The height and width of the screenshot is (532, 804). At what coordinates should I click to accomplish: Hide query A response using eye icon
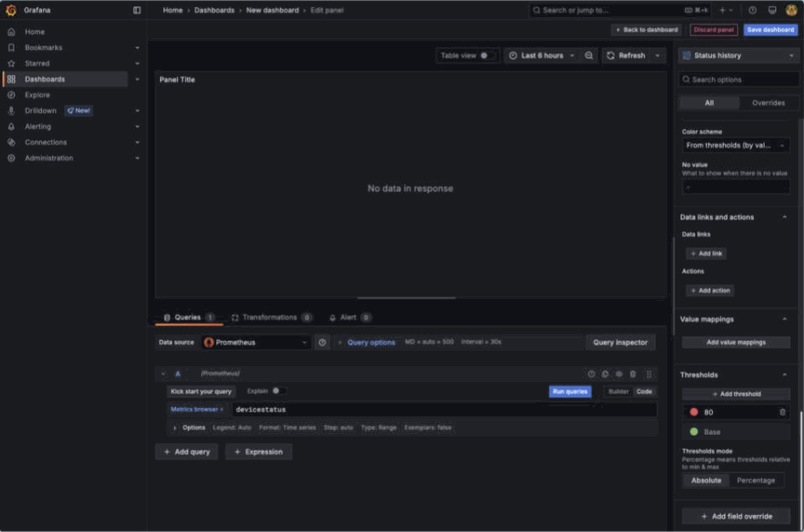[x=618, y=374]
